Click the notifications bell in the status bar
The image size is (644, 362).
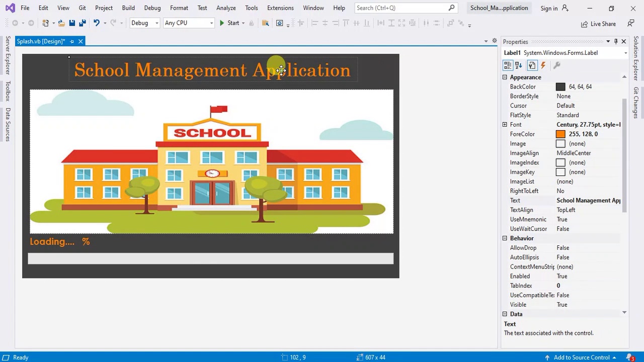coord(629,357)
